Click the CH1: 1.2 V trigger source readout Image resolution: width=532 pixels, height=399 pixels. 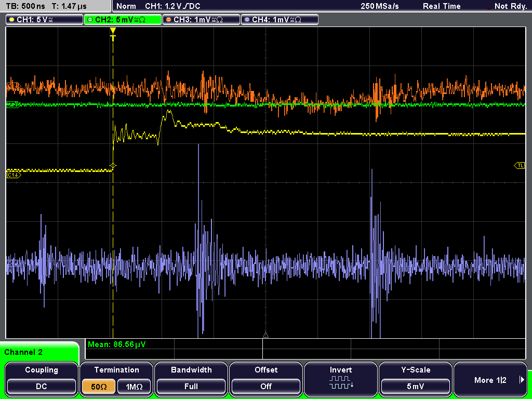pos(172,6)
